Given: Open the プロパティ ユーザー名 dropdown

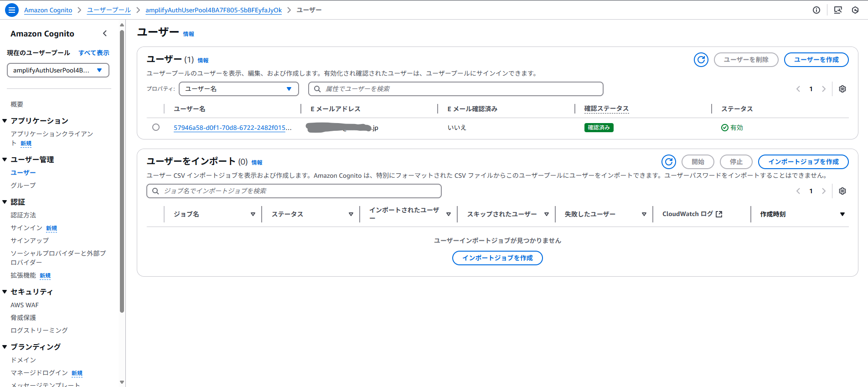Looking at the screenshot, I should (239, 89).
